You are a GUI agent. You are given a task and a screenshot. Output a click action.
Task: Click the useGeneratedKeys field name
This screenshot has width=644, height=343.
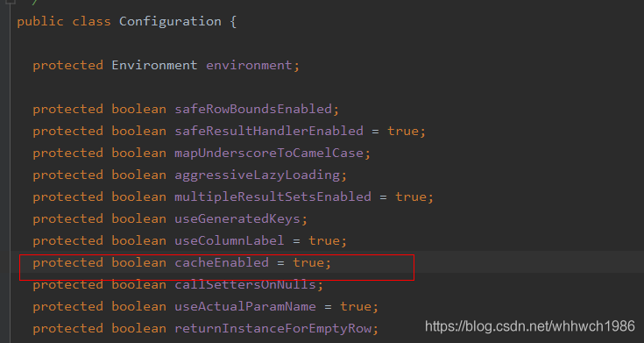point(237,218)
